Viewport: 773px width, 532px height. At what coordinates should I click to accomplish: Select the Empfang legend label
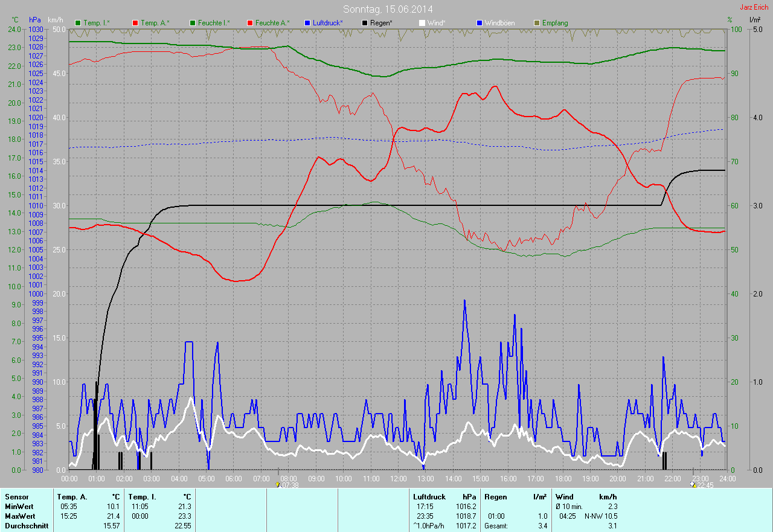click(x=555, y=23)
